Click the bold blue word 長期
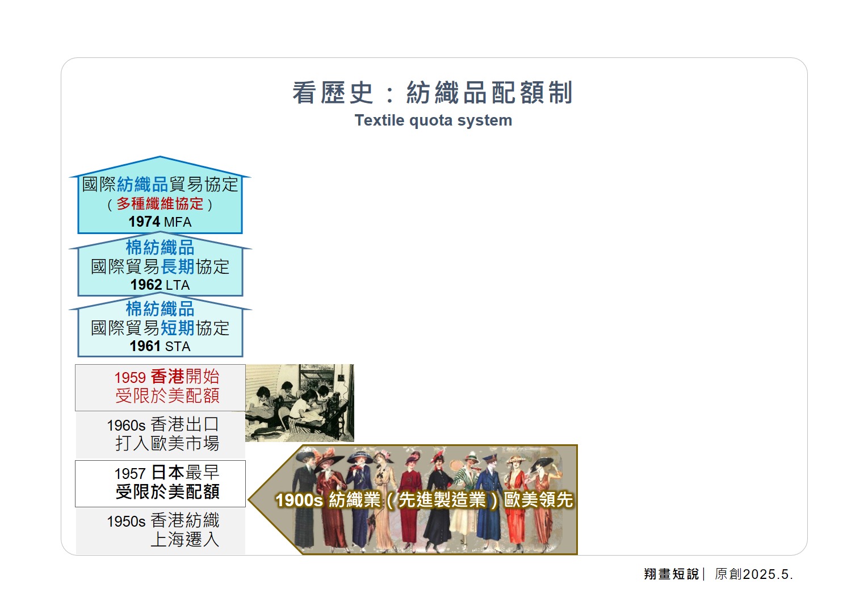 (178, 267)
